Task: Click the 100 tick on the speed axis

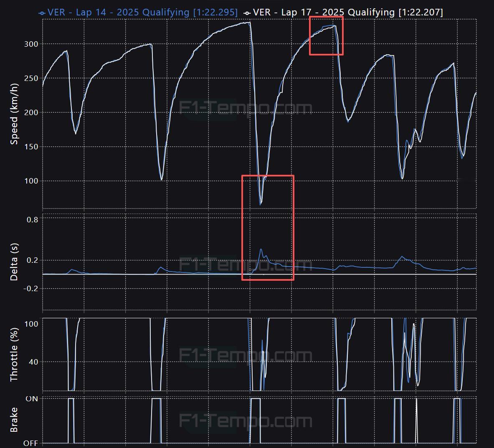Action: pyautogui.click(x=31, y=181)
